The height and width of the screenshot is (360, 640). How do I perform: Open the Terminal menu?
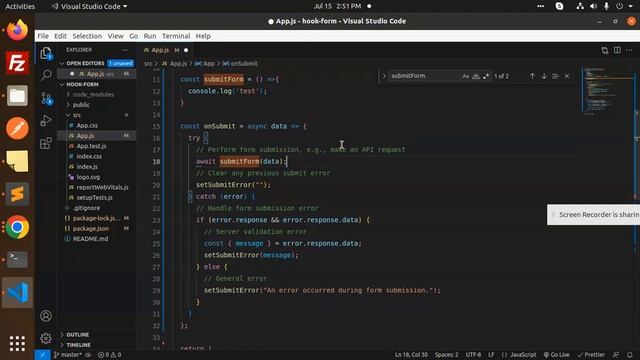point(176,36)
